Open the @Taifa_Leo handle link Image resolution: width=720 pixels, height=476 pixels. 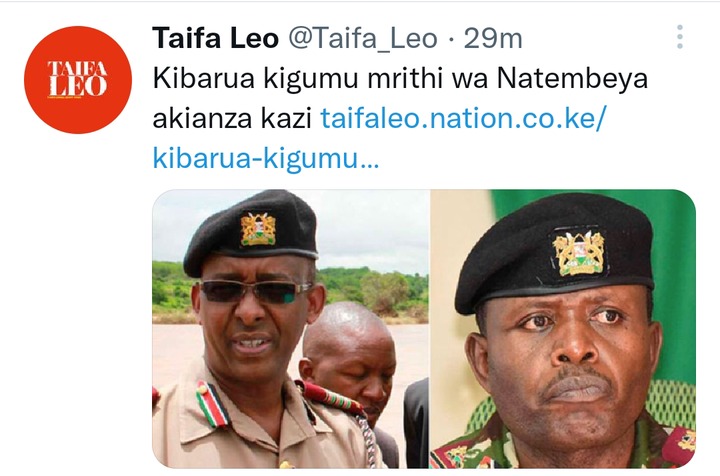pos(362,39)
